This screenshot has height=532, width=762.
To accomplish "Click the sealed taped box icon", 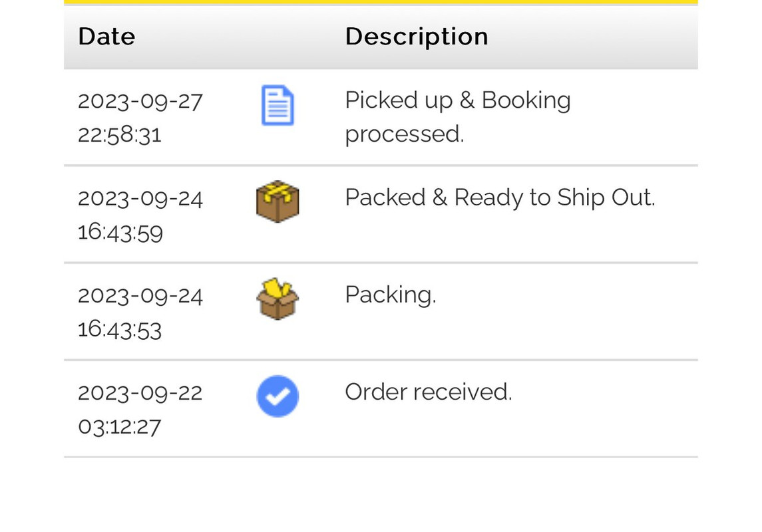I will [x=278, y=201].
